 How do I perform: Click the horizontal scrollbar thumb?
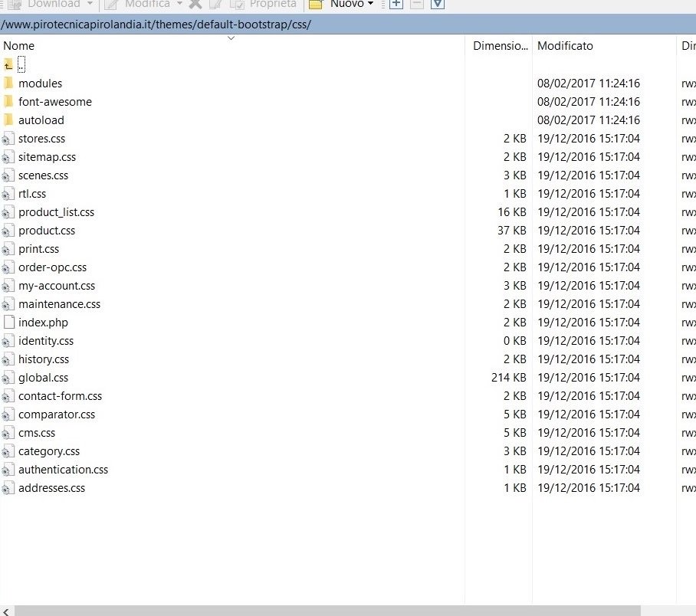click(327, 611)
